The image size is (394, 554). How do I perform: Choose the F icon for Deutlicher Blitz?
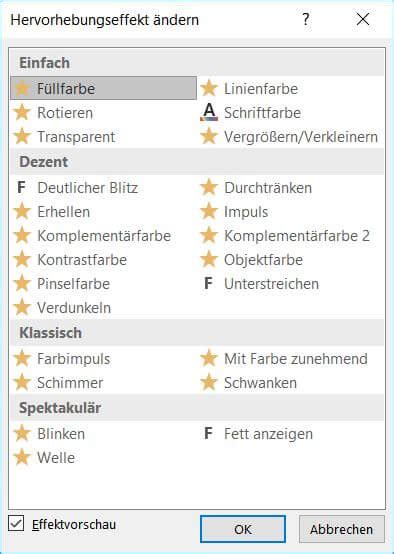point(21,188)
